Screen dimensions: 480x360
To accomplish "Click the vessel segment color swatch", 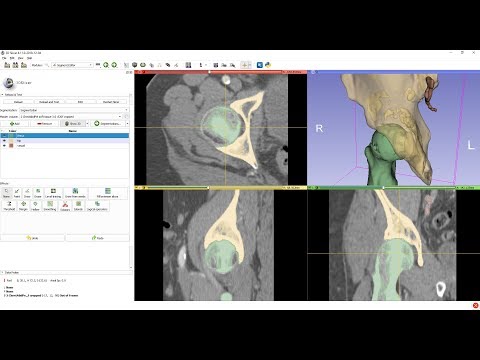I will 11,146.
